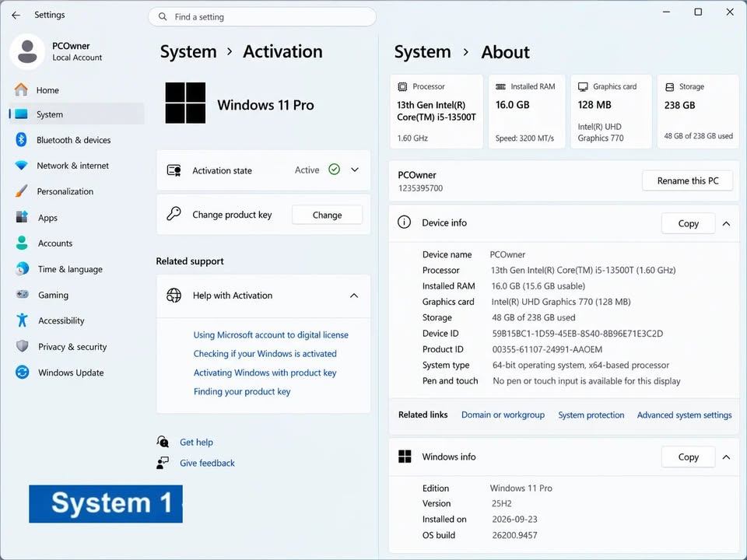
Task: Open Activating Windows with product key link
Action: pyautogui.click(x=265, y=373)
